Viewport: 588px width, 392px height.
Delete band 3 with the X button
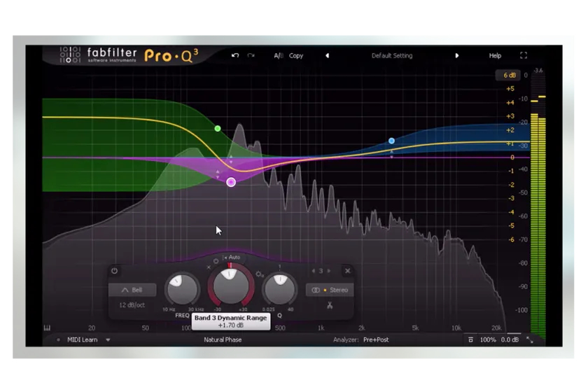coord(348,270)
